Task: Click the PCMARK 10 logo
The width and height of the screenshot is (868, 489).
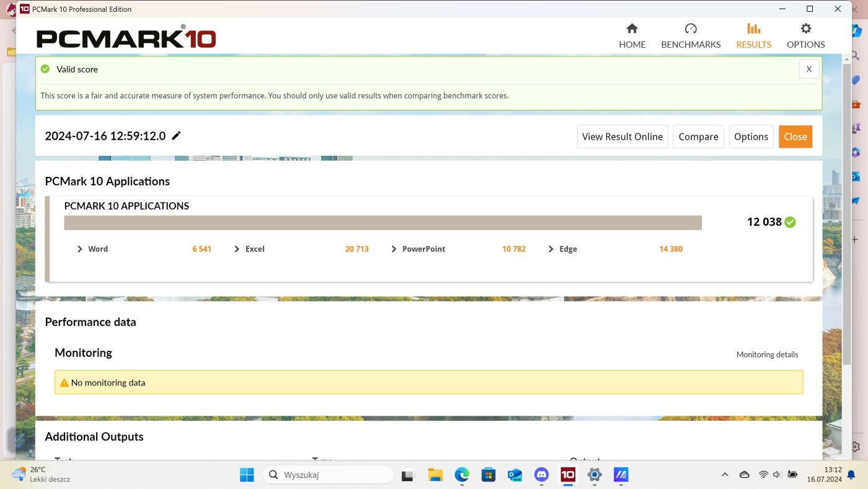Action: pyautogui.click(x=126, y=38)
